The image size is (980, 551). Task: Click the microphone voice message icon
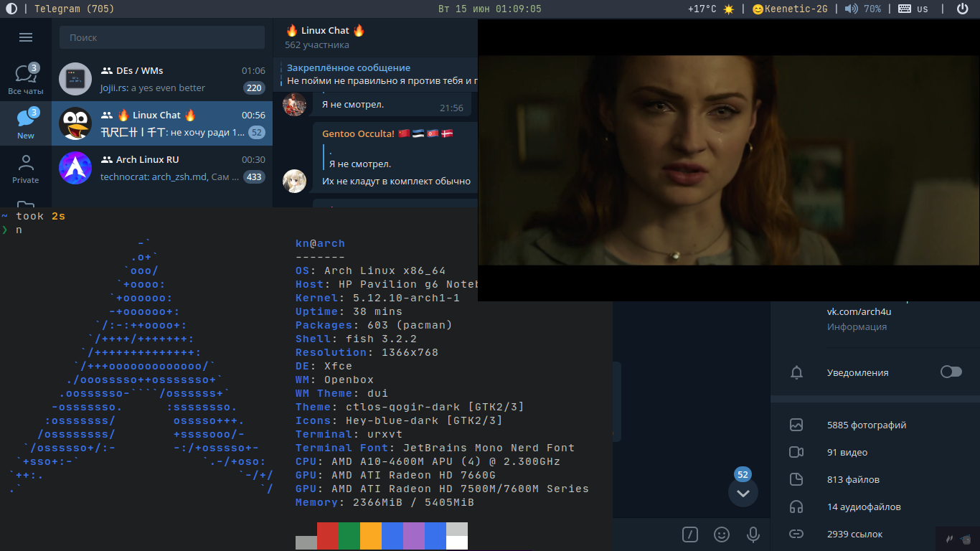click(753, 534)
